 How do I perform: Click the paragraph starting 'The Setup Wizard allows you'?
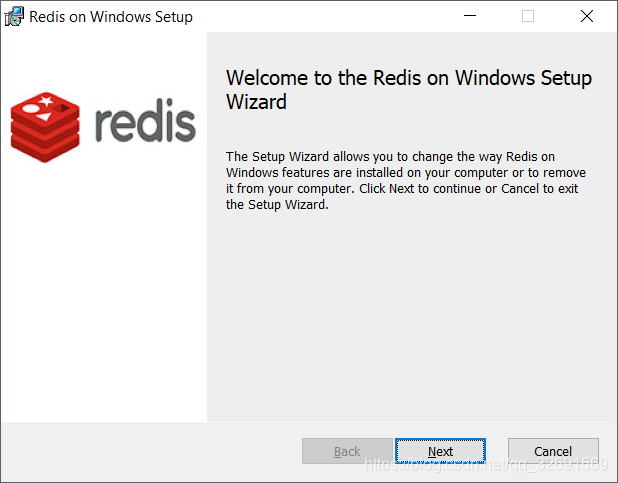pyautogui.click(x=406, y=181)
